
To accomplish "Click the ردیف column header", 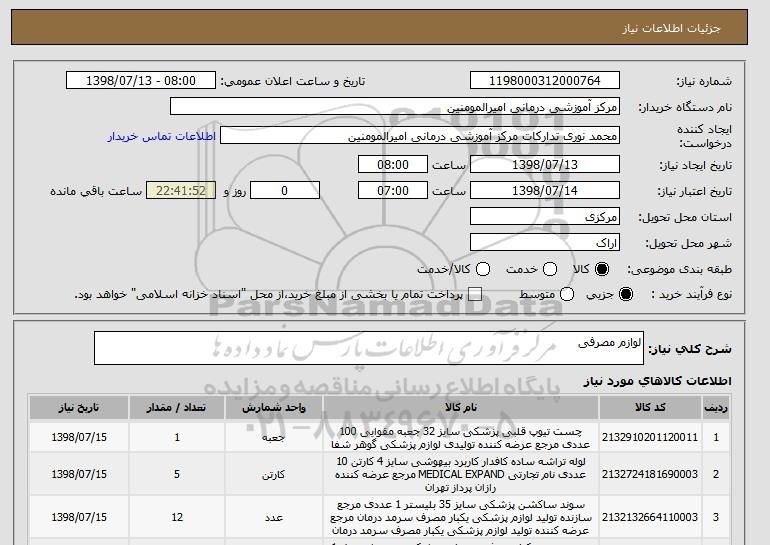I will (716, 407).
